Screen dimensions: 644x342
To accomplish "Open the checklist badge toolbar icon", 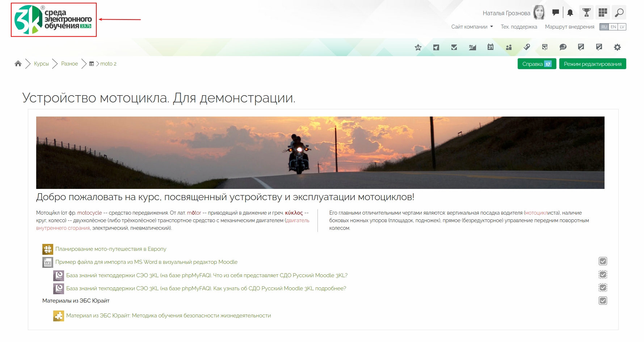I will tap(545, 47).
